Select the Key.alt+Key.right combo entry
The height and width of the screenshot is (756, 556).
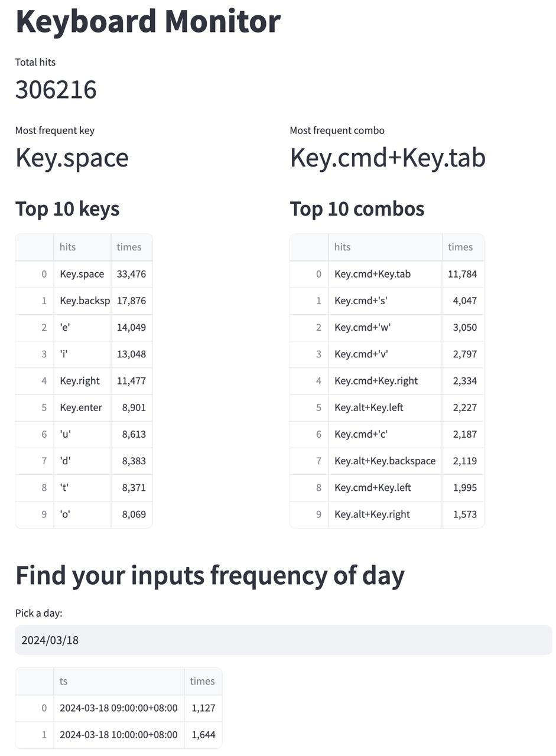pyautogui.click(x=372, y=514)
